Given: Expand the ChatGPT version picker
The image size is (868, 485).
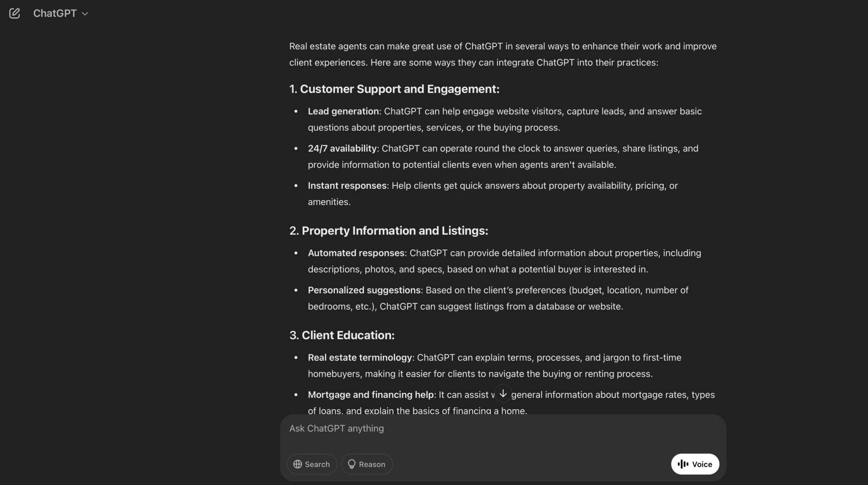Looking at the screenshot, I should [61, 13].
